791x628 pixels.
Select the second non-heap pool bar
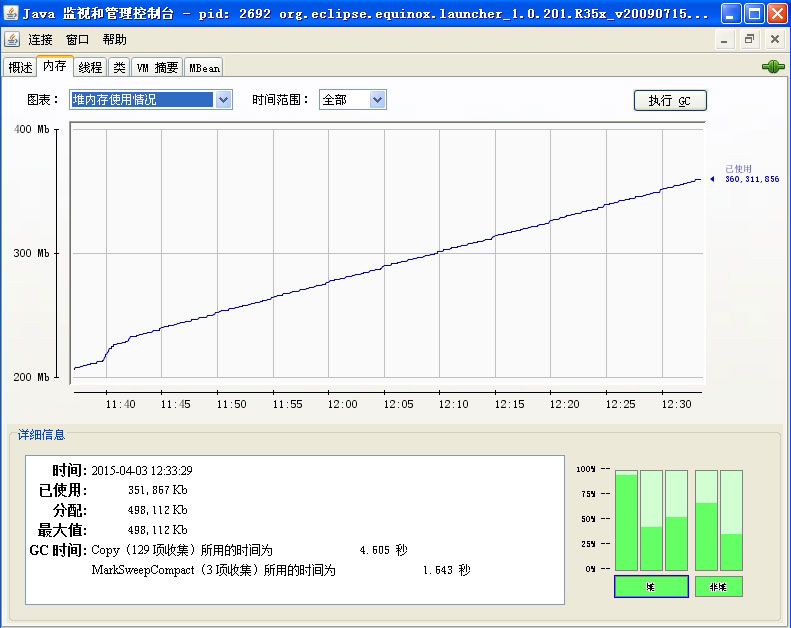point(731,520)
